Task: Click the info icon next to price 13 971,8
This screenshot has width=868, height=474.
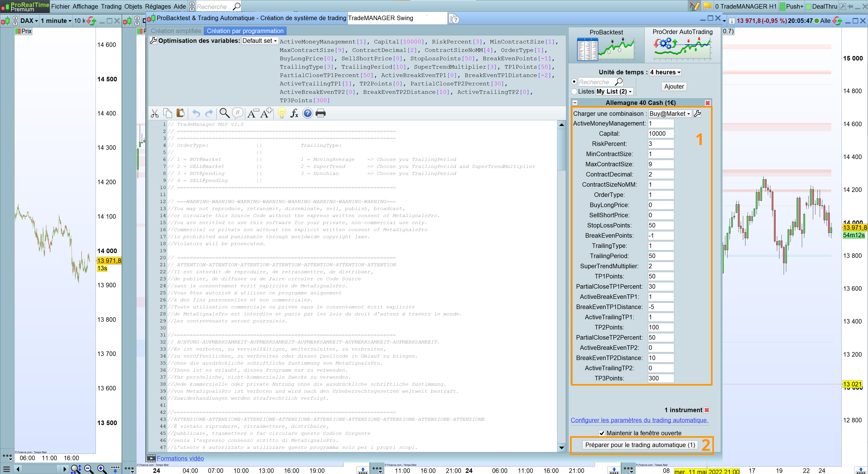Action: point(732,21)
